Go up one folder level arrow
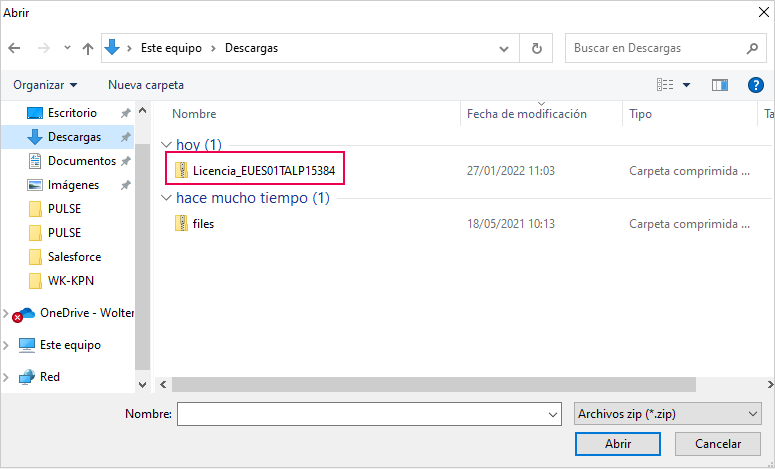775x469 pixels. (88, 48)
